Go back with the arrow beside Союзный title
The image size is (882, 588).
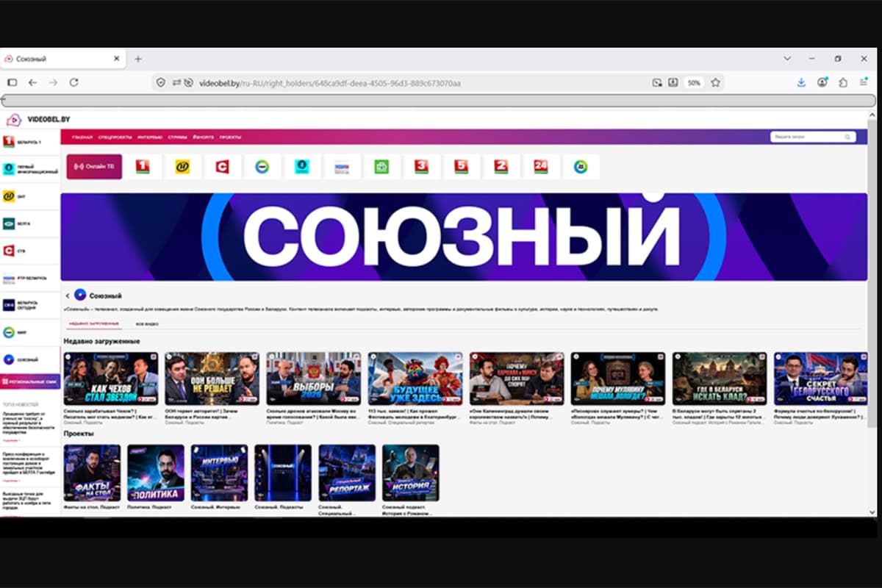point(68,295)
